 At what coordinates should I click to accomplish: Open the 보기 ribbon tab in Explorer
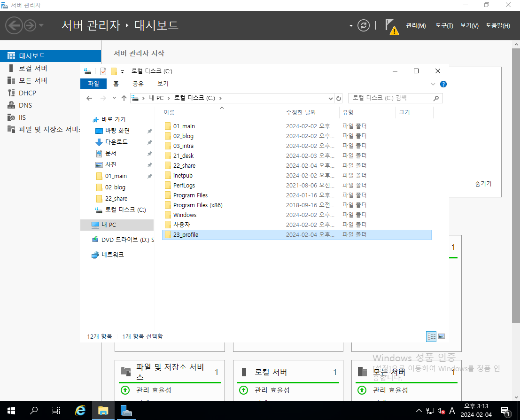(x=163, y=84)
